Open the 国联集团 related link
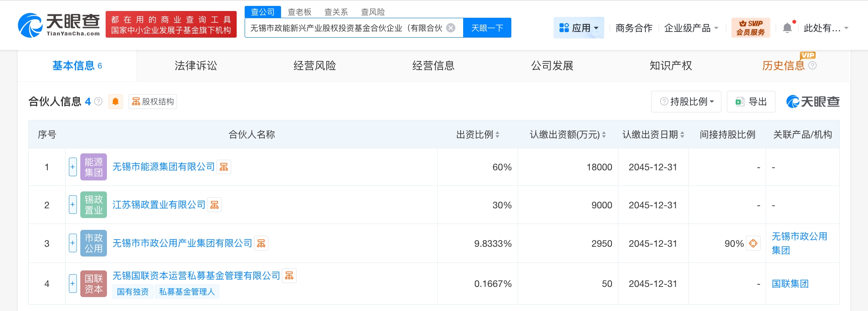Screen dimensions: 868x311 [x=790, y=284]
